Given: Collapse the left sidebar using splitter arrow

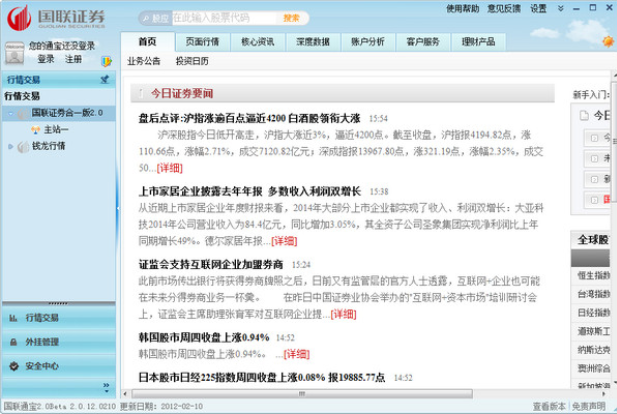Looking at the screenshot, I should (118, 208).
